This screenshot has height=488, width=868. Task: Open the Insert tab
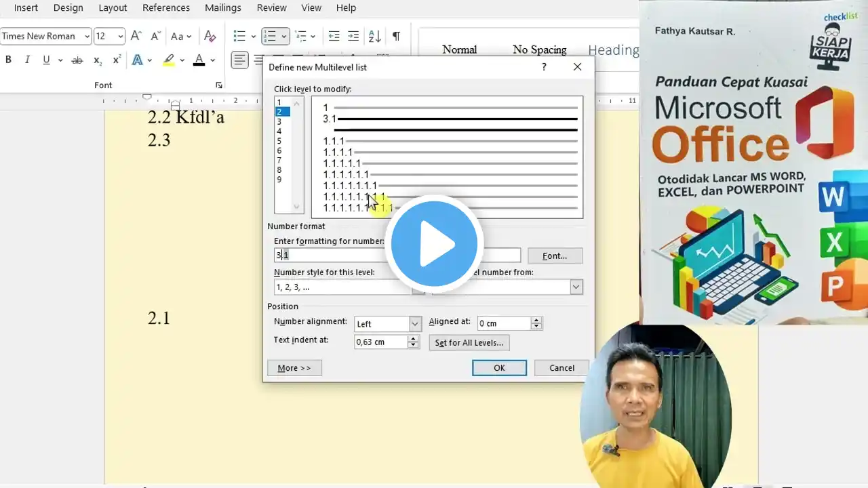click(26, 7)
